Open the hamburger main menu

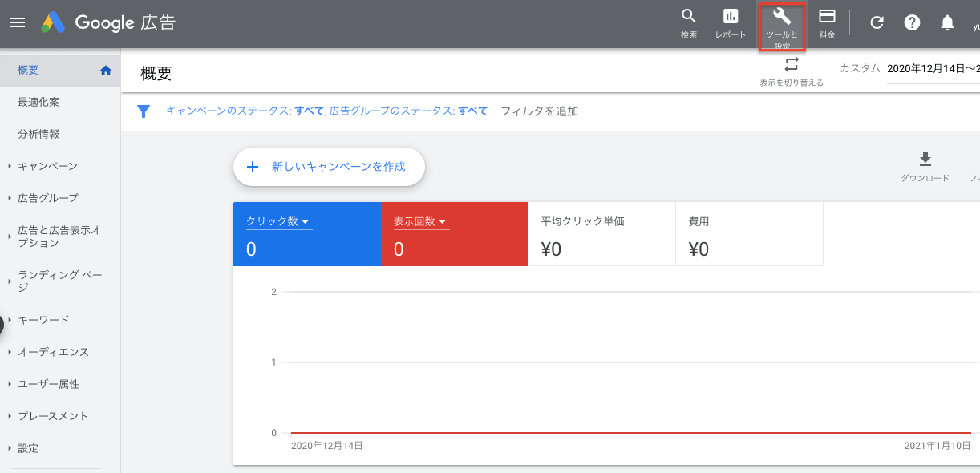pyautogui.click(x=18, y=22)
